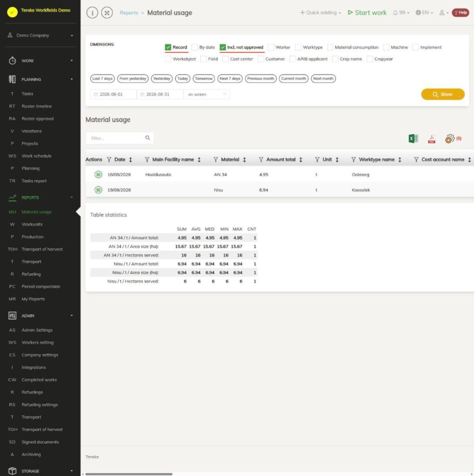Screen dimensions: 474x476
Task: Open the EN language dropdown
Action: 424,13
